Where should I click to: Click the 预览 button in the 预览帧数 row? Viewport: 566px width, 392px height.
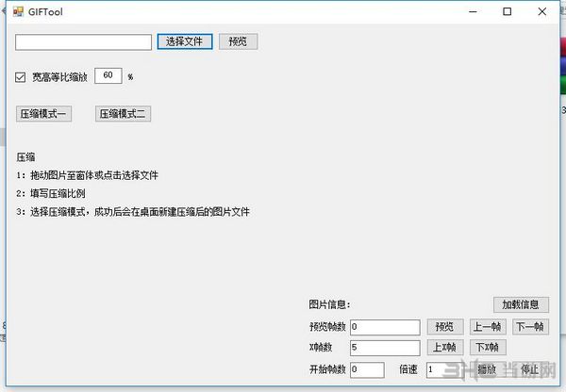coord(445,327)
